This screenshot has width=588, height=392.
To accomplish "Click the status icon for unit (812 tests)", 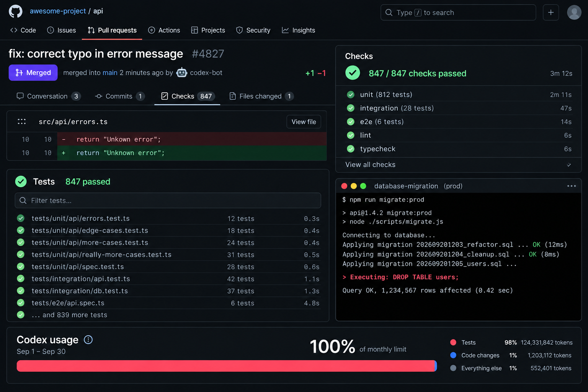I will (x=351, y=95).
